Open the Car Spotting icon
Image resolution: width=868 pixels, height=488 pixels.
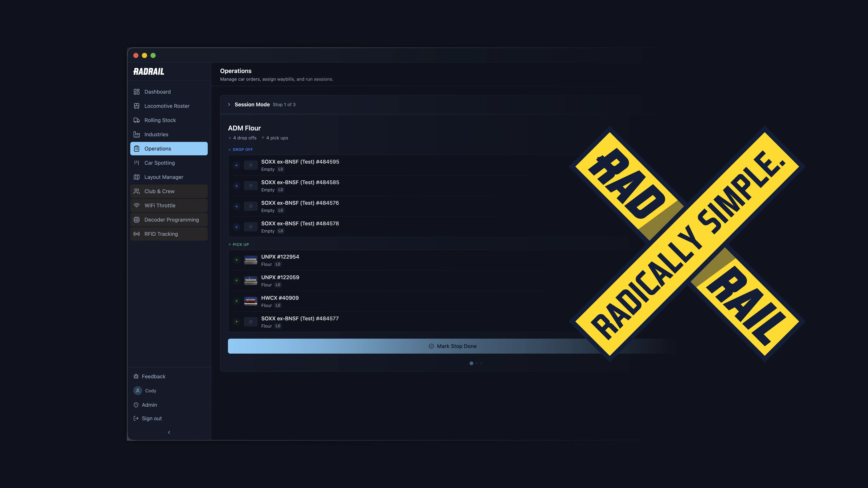coord(137,163)
